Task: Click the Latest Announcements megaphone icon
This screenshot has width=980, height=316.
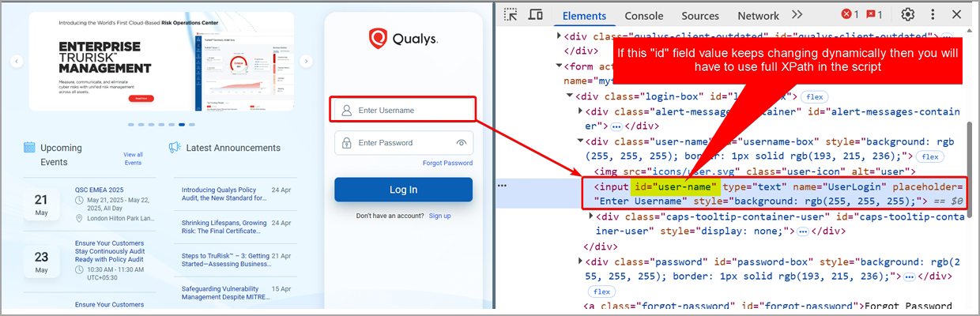Action: (x=175, y=147)
